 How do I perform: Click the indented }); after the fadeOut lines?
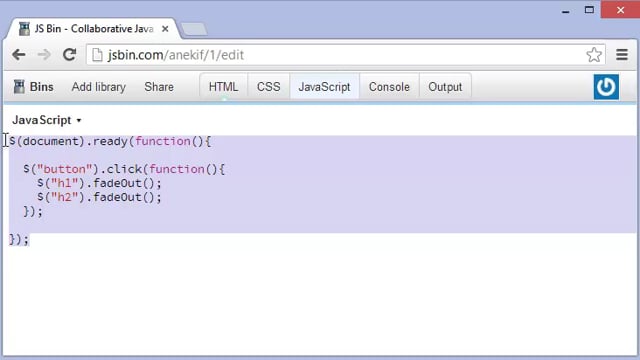tap(33, 211)
